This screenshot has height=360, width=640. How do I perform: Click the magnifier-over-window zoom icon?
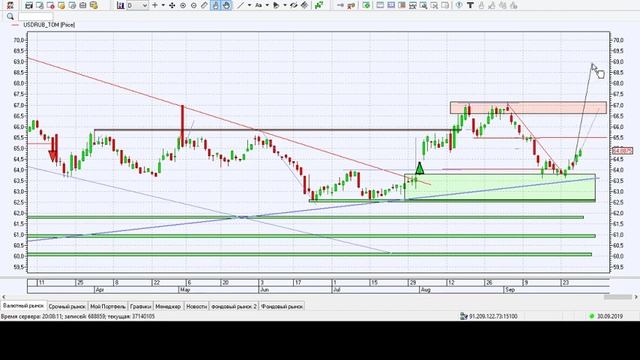tap(423, 5)
